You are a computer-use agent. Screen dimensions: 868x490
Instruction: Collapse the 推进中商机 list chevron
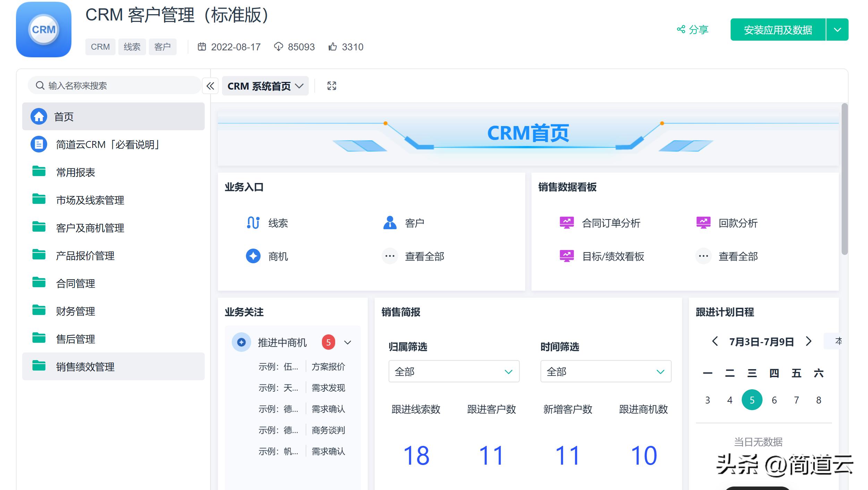[348, 342]
